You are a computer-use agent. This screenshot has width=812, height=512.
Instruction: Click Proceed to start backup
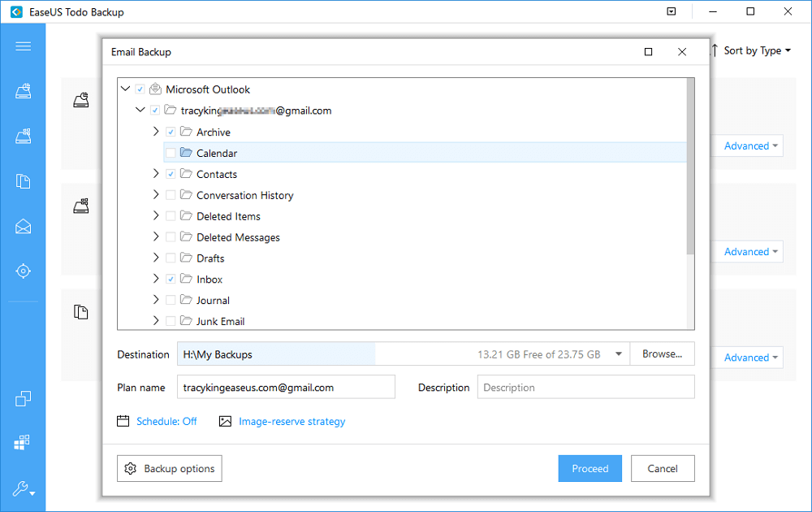tap(590, 468)
